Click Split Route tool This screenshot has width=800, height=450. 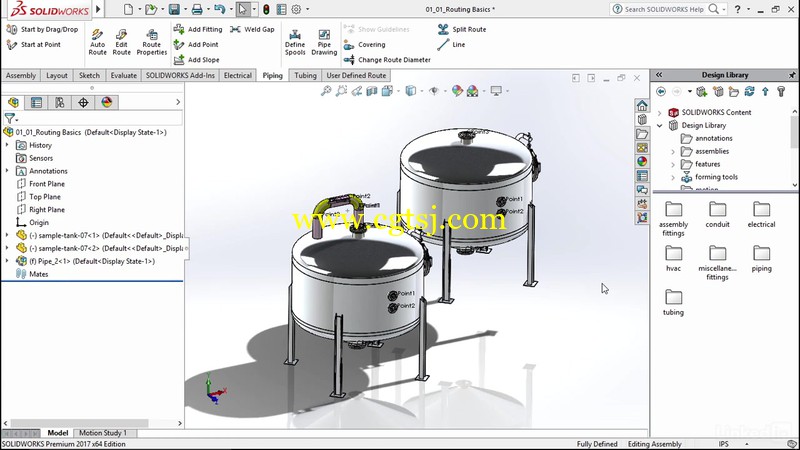[x=462, y=30]
